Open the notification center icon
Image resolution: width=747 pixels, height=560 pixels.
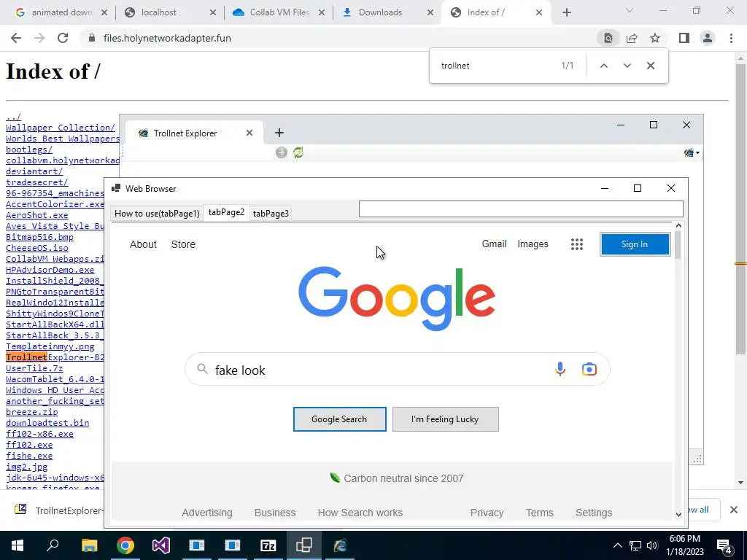click(724, 545)
